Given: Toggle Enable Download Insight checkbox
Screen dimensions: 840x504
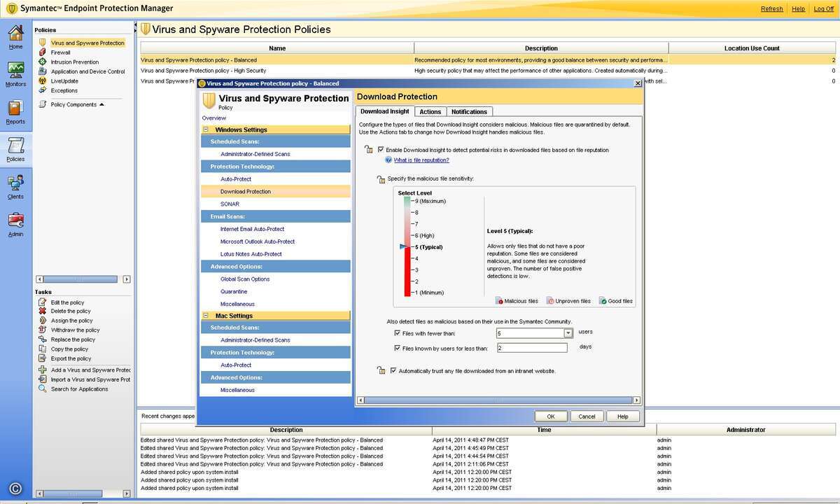Looking at the screenshot, I should 381,150.
